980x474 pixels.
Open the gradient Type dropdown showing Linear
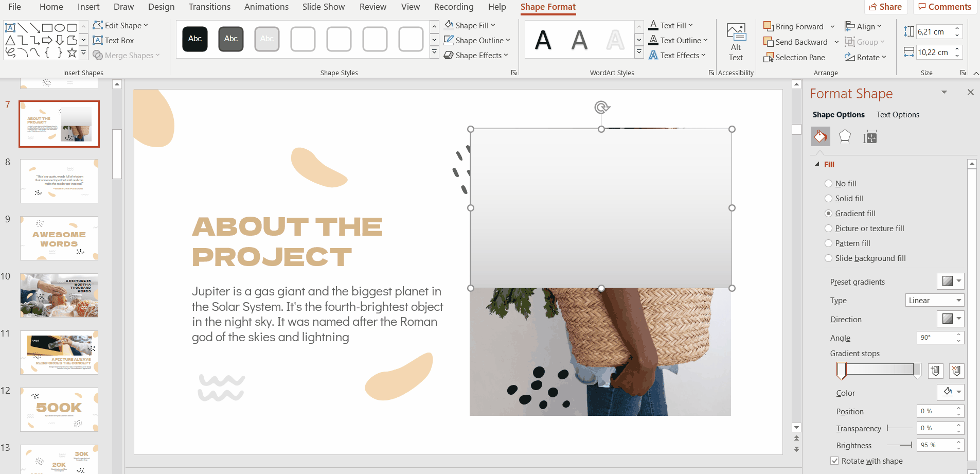934,301
